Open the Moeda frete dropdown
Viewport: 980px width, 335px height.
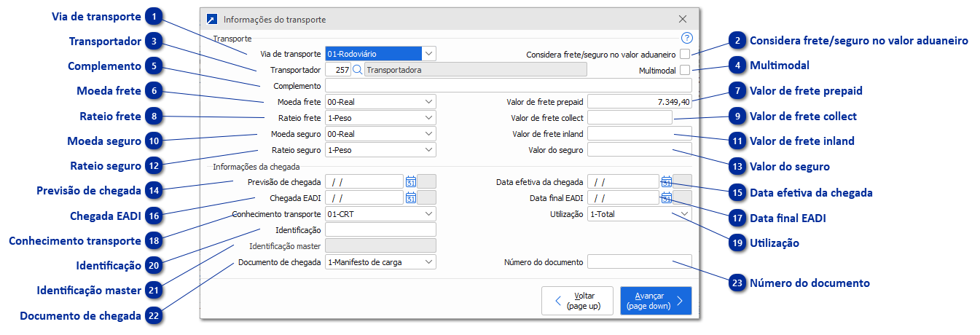(428, 102)
